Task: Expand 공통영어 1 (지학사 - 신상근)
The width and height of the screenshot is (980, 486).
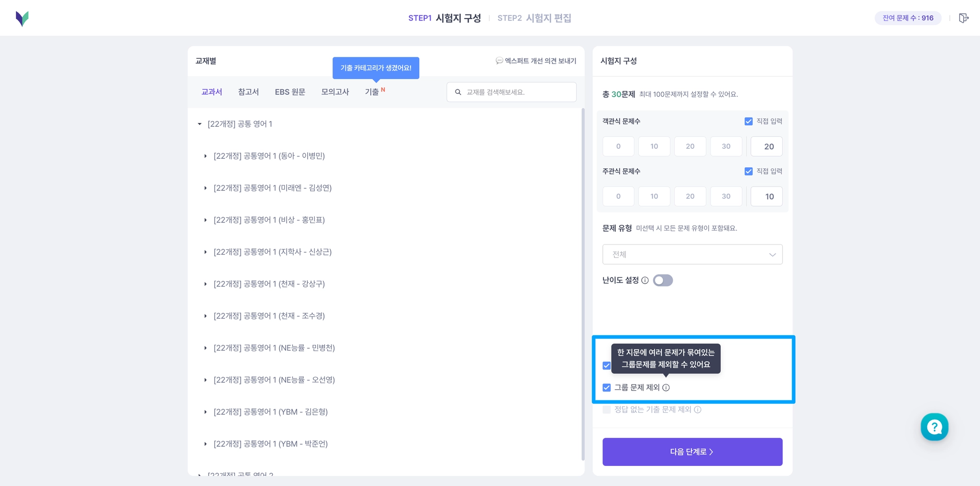Action: [x=205, y=252]
